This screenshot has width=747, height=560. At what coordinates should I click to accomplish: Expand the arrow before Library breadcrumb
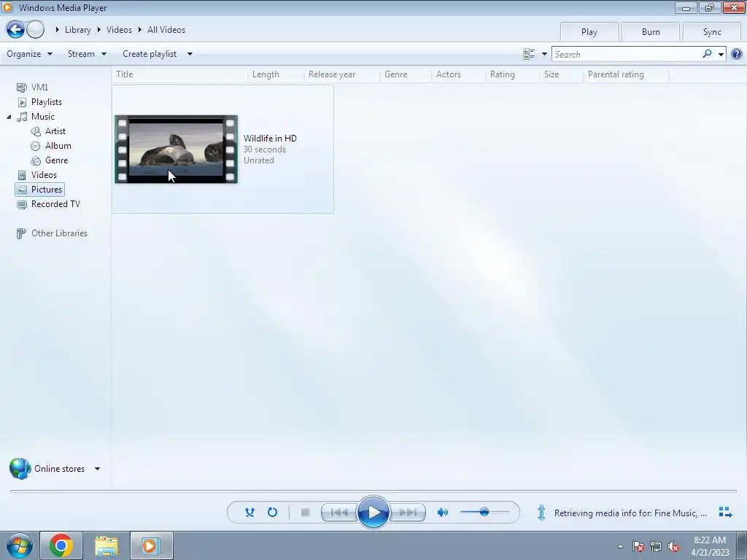57,29
